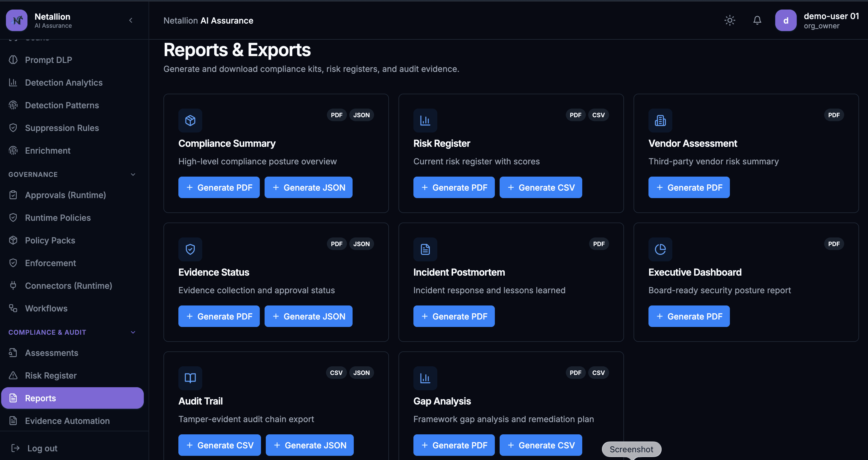
Task: Click the Evidence Status card shield icon
Action: tap(190, 249)
